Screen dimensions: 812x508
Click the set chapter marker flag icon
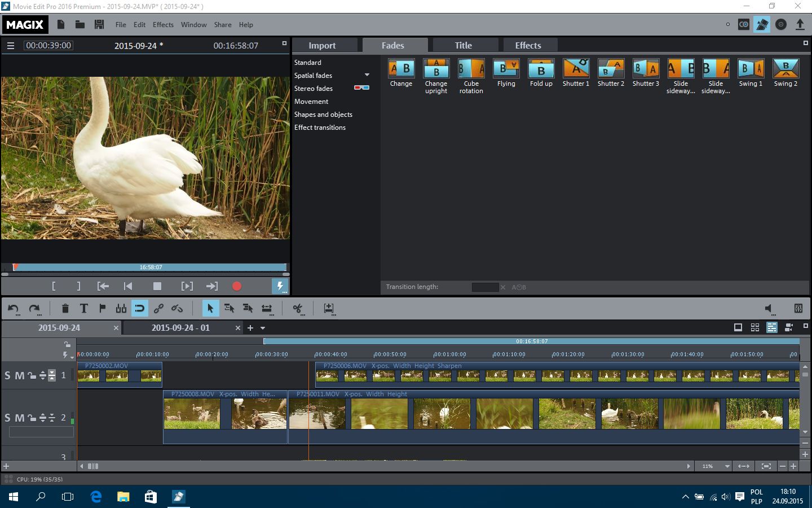(x=102, y=308)
